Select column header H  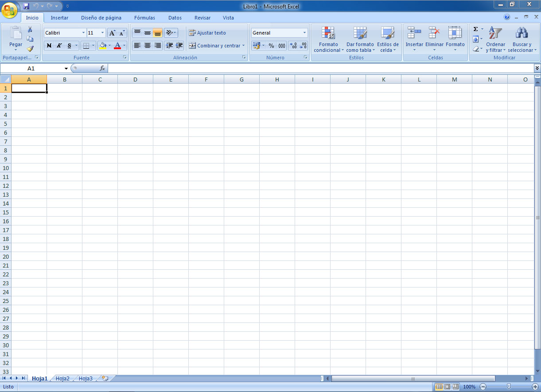coord(277,79)
